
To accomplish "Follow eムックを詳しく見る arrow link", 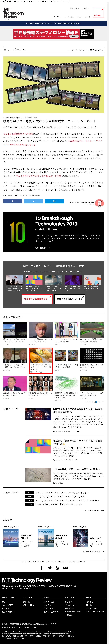I will pos(93,551).
